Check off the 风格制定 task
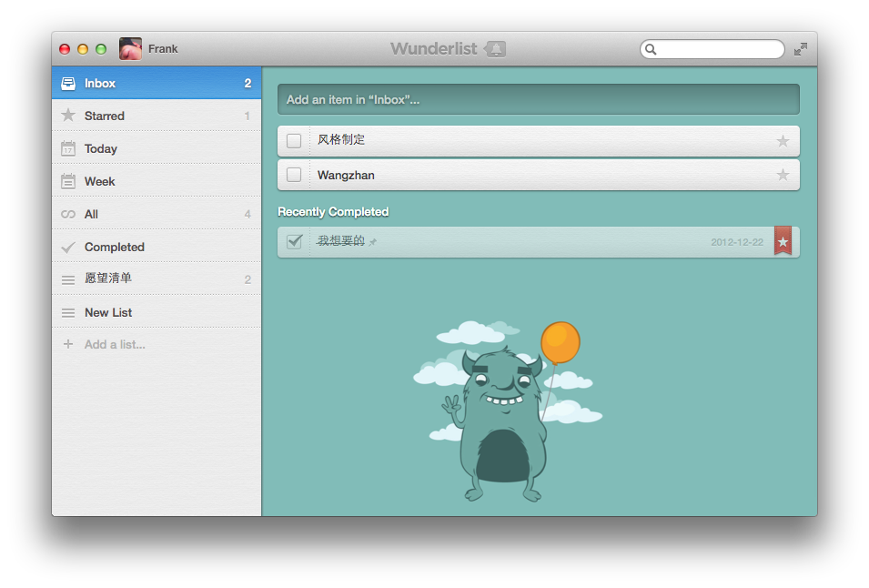This screenshot has height=588, width=869. click(x=294, y=141)
